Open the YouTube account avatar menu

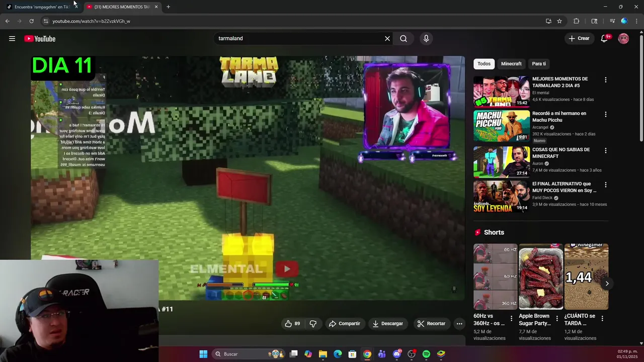coord(623,39)
